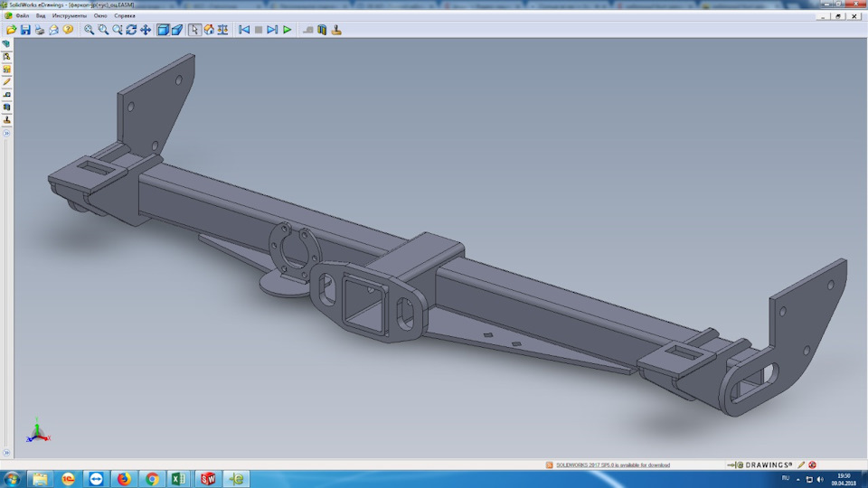868x488 pixels.
Task: Play the model animation
Action: [x=287, y=29]
